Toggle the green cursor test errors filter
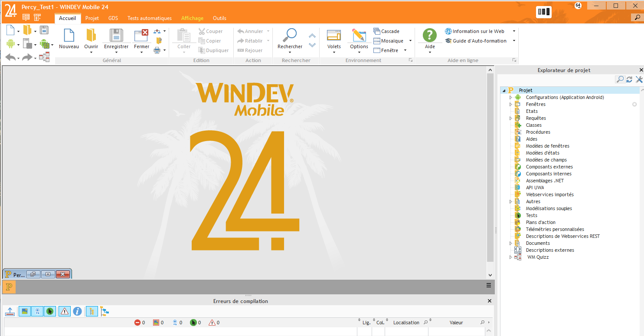The width and height of the screenshot is (644, 336). pos(50,311)
